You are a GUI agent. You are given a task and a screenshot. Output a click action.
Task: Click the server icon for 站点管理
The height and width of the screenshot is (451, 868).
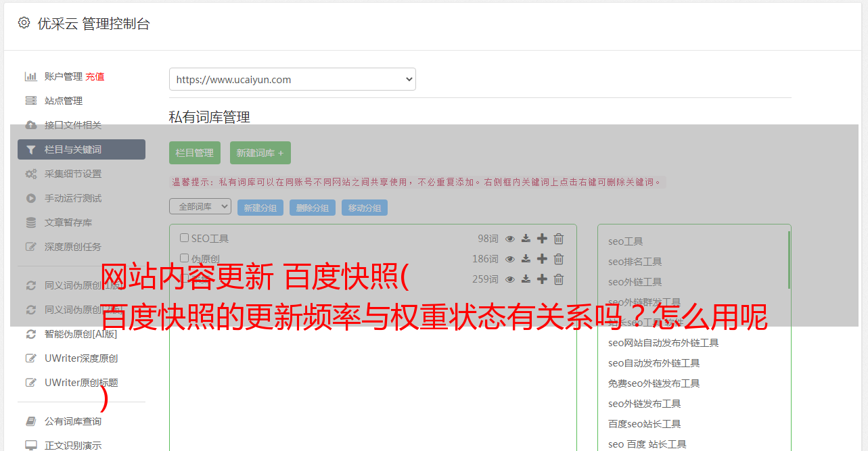pos(30,101)
